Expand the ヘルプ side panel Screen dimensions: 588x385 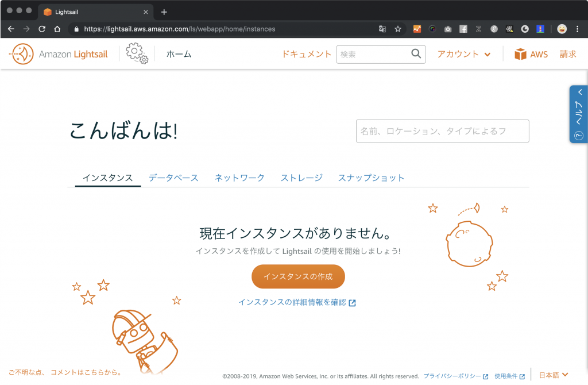click(x=579, y=114)
